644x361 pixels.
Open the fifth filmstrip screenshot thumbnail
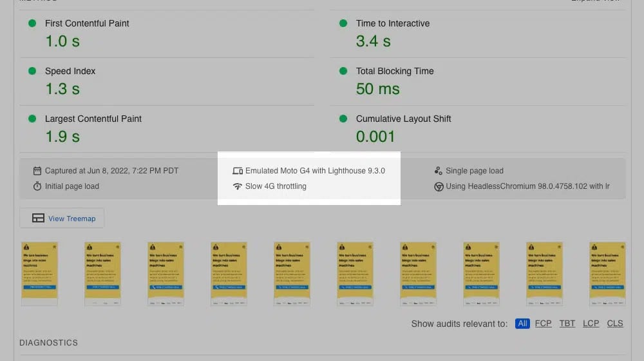tap(292, 274)
